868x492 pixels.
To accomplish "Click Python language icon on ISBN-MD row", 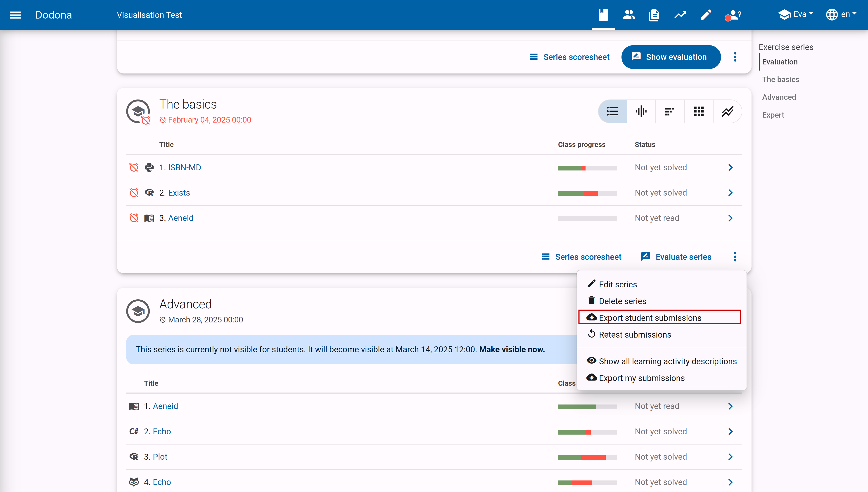I will coord(149,167).
